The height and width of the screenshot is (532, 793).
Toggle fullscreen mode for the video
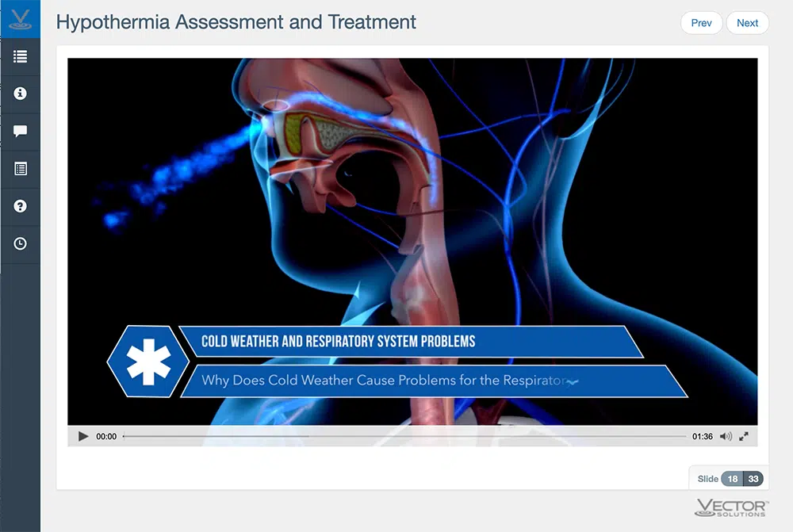(744, 436)
